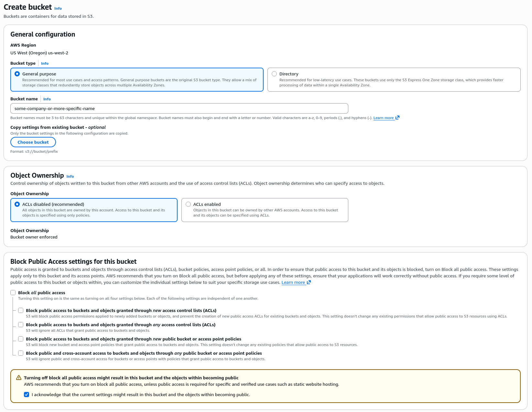Uncheck the public access acknowledgment checkbox

(27, 395)
